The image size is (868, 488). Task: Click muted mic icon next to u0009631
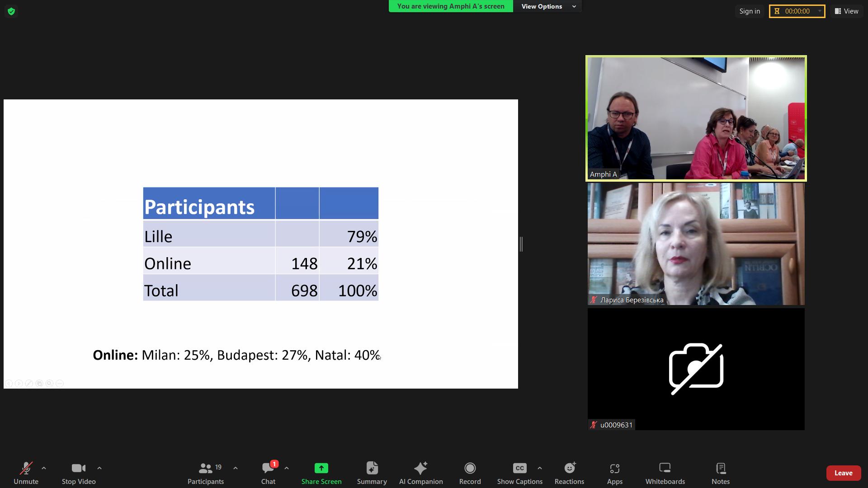click(x=594, y=425)
